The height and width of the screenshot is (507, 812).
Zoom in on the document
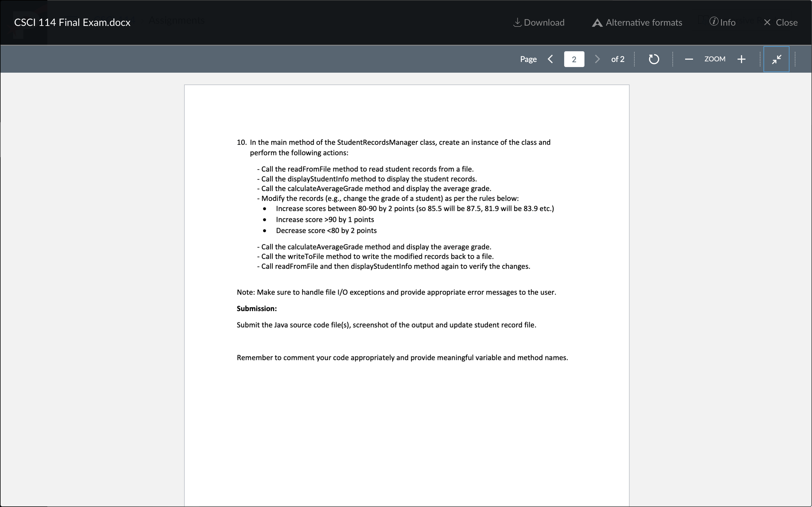pos(741,59)
